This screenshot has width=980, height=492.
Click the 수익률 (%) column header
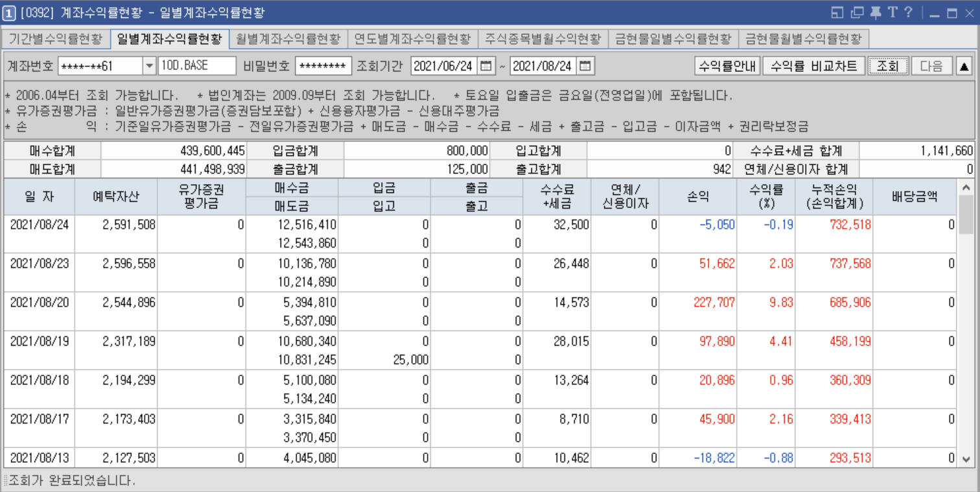click(x=766, y=197)
